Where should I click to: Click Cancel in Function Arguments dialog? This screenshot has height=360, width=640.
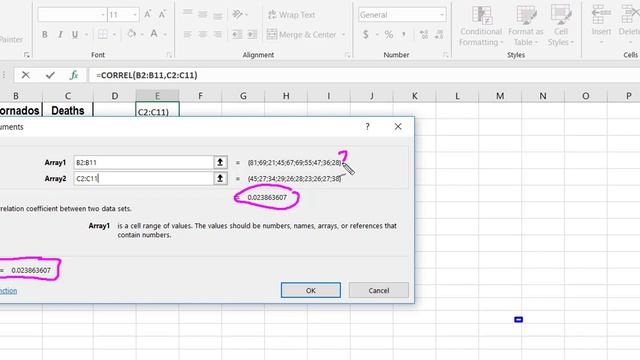pos(378,290)
